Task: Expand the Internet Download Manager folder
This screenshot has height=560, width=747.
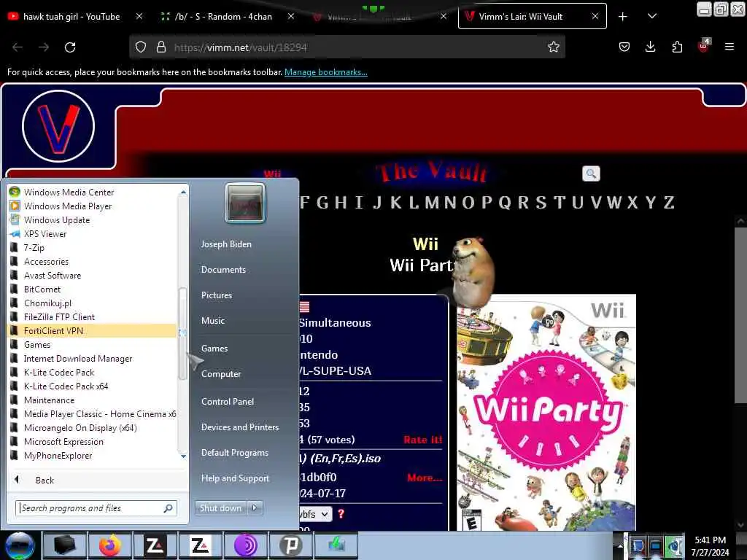Action: [77, 358]
